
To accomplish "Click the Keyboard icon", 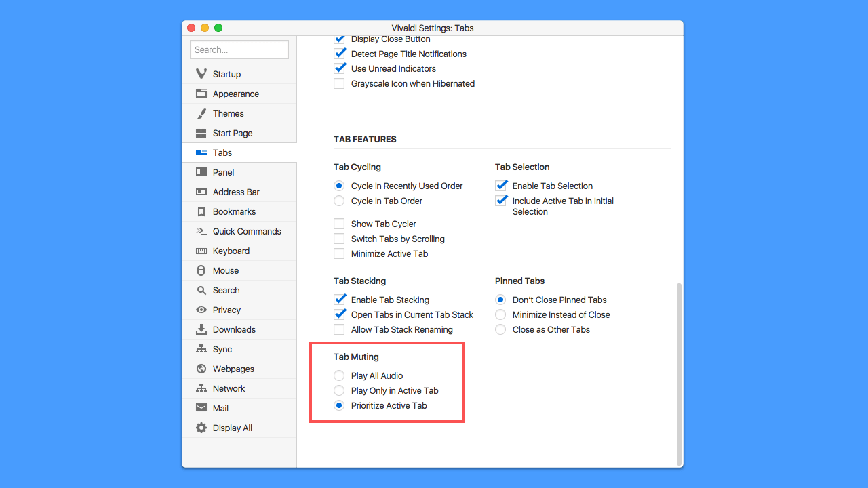I will point(201,251).
